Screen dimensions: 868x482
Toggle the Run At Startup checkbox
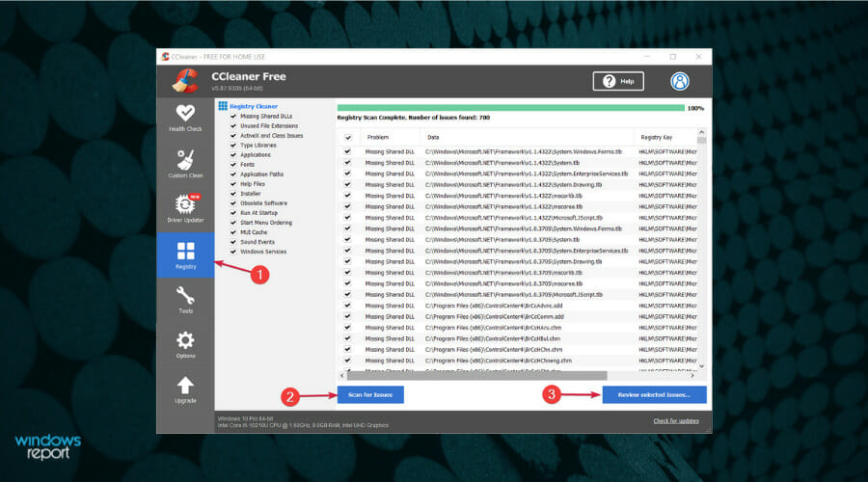pos(233,212)
